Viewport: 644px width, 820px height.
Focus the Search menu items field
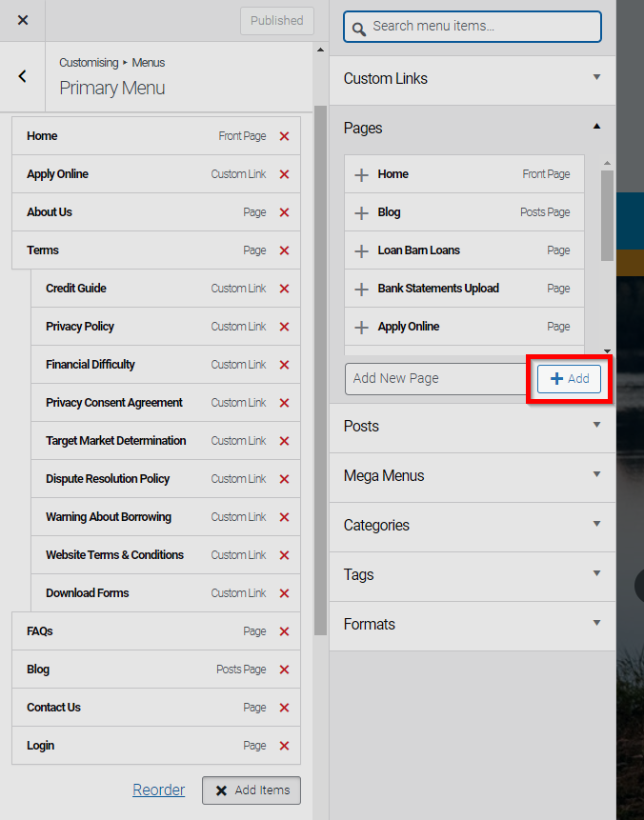[x=473, y=27]
